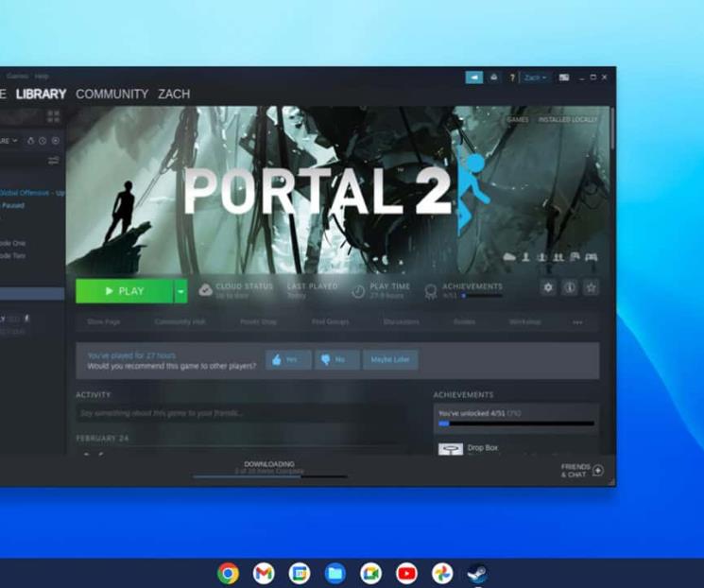Screen dimensions: 704x588
Task: Open the Steam help question mark
Action: point(512,78)
